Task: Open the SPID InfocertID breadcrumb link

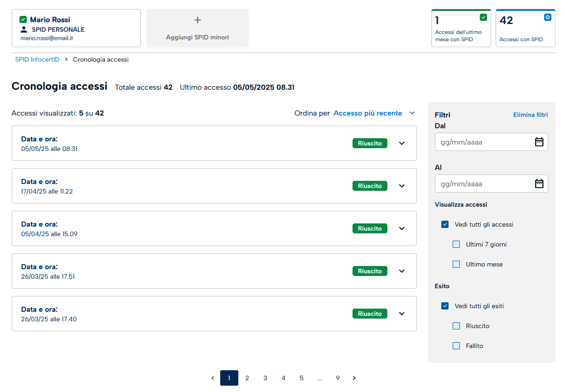Action: [x=37, y=59]
